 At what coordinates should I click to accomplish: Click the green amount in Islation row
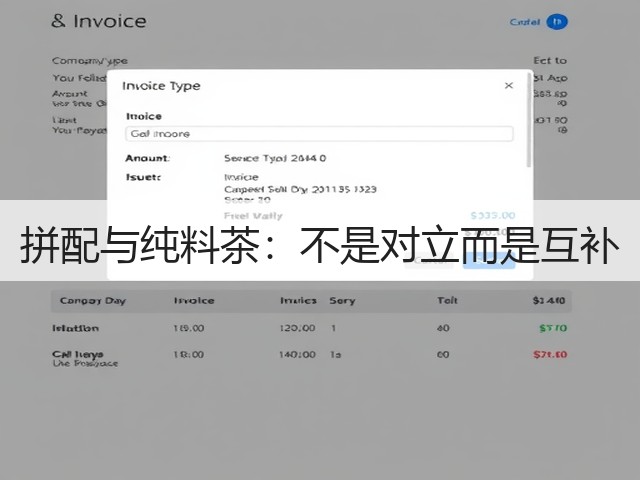coord(553,328)
